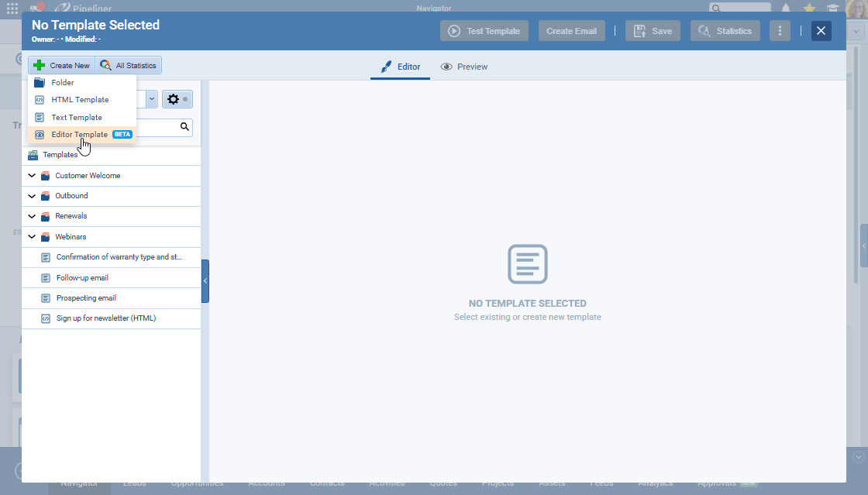Collapse the Customer Welcome folder

point(32,176)
